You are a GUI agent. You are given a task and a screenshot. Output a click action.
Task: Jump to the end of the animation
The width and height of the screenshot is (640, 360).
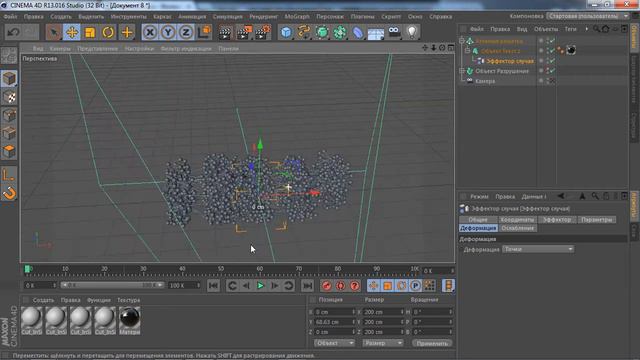pos(307,286)
